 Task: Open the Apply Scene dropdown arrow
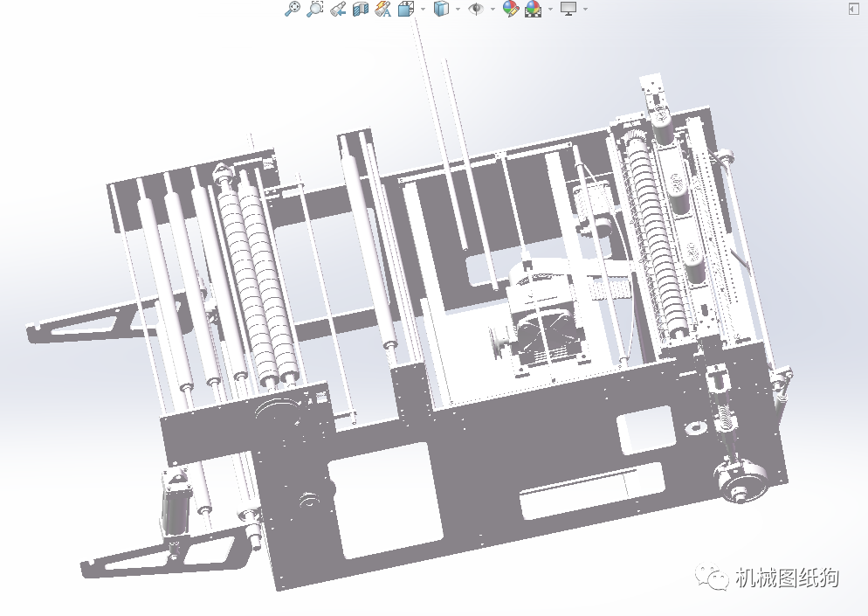coord(550,9)
